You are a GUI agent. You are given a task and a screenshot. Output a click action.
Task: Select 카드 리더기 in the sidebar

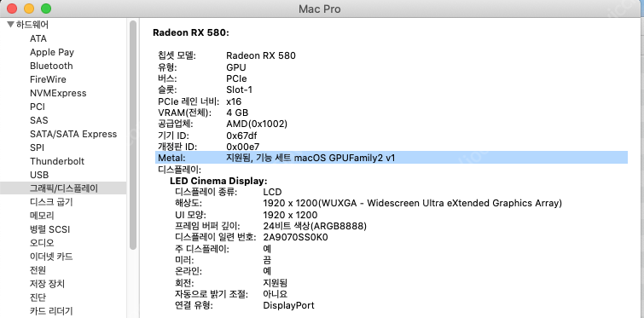51,311
